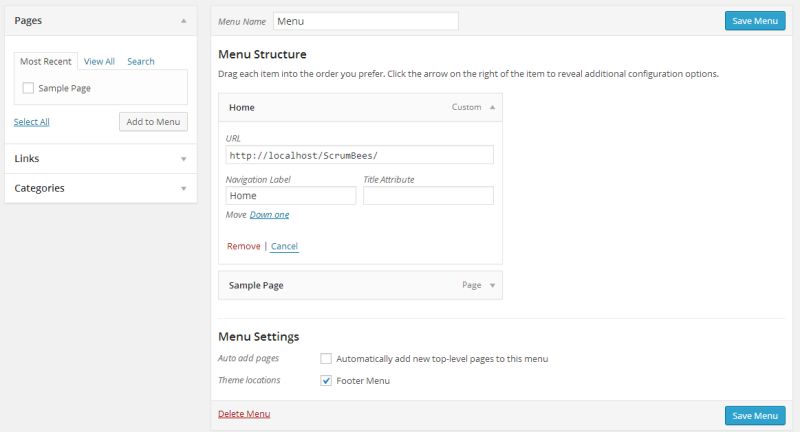Viewport: 800px width, 432px height.
Task: Click the Move Down one link
Action: 269,215
